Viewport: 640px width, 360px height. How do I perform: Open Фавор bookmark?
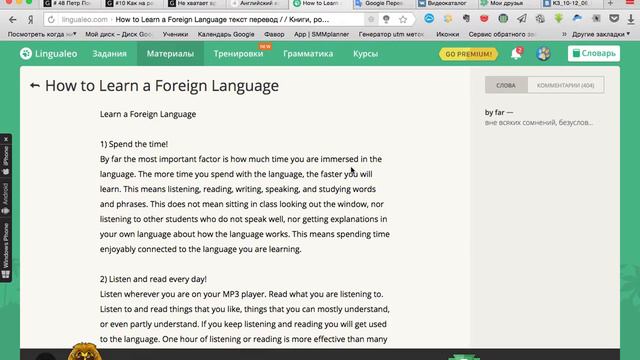274,34
